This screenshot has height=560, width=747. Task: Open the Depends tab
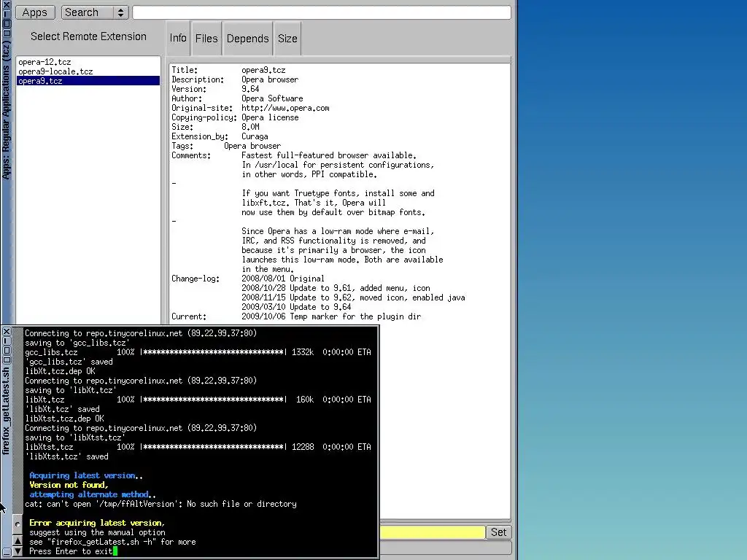click(x=247, y=38)
